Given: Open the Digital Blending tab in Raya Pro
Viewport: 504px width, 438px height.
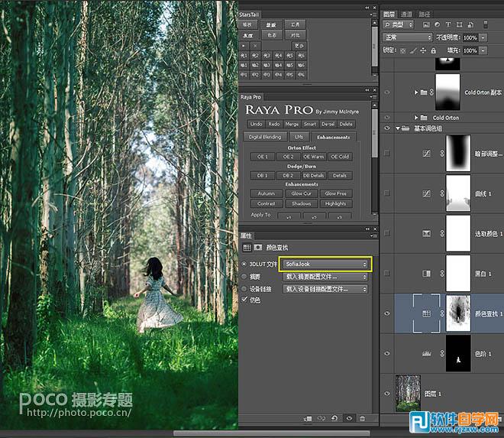Looking at the screenshot, I should [x=265, y=137].
